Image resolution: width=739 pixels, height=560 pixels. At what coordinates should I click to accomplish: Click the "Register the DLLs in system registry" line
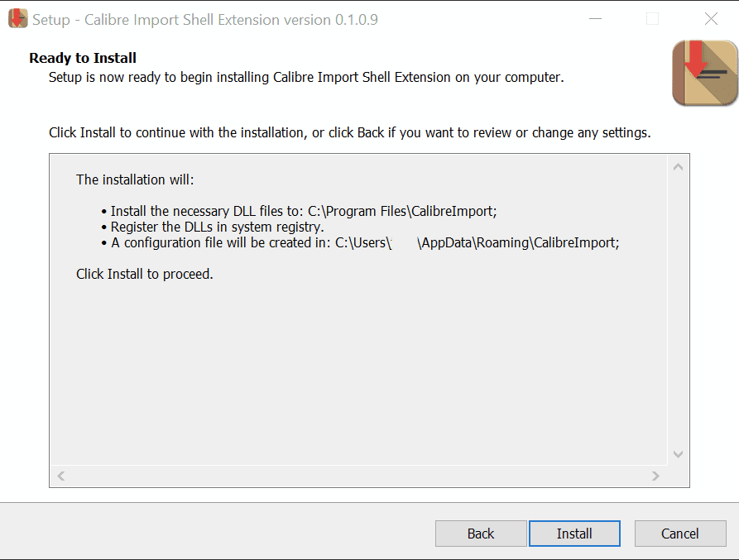pyautogui.click(x=217, y=227)
